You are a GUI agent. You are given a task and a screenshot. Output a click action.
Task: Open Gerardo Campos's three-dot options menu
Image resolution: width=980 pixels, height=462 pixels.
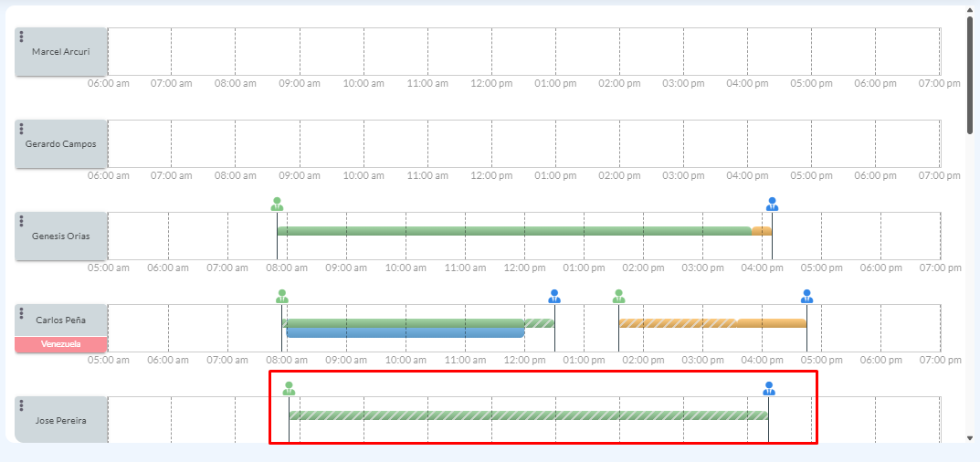(22, 129)
